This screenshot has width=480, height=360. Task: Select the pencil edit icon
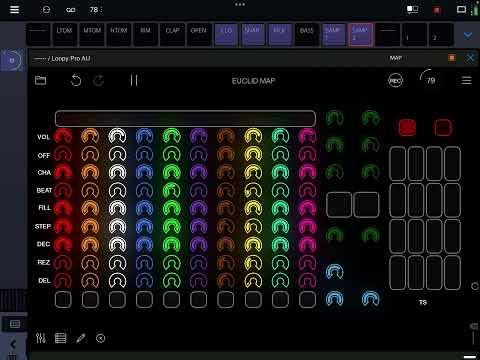click(x=80, y=338)
